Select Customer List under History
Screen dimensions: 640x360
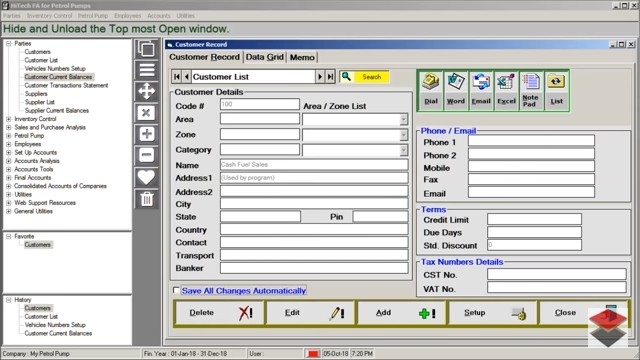click(41, 316)
